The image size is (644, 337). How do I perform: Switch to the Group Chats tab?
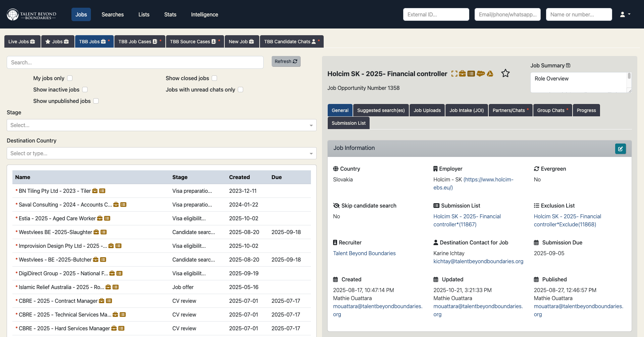pyautogui.click(x=551, y=110)
